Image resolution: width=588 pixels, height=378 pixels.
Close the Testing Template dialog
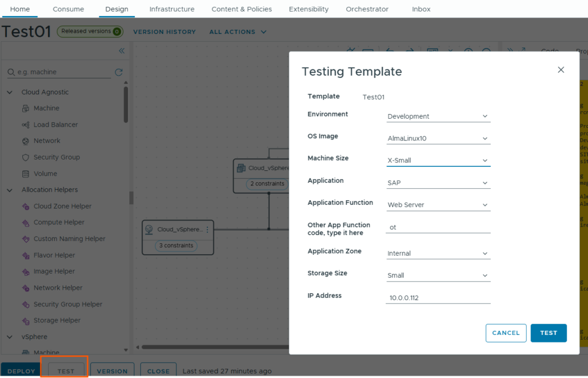pos(561,70)
